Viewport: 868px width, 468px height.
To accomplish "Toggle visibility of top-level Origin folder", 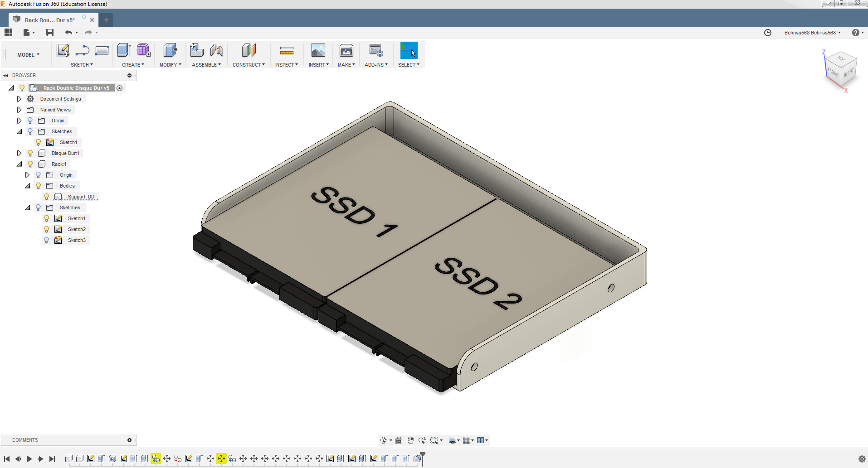I will [x=30, y=121].
